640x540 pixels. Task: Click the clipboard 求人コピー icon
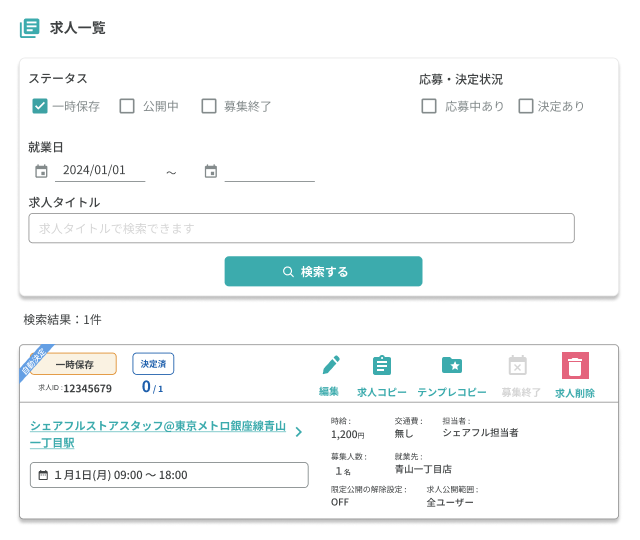coord(381,366)
